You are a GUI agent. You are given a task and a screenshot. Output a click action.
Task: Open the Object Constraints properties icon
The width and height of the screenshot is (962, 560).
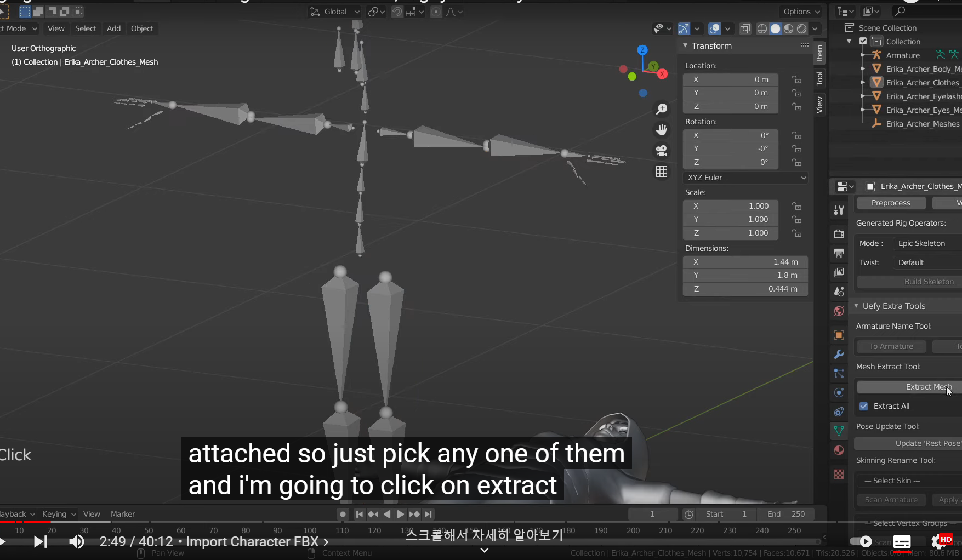[839, 412]
